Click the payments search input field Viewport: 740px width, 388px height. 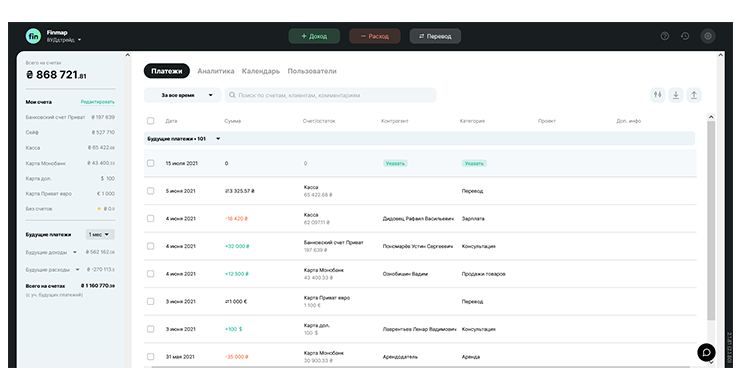[x=330, y=95]
